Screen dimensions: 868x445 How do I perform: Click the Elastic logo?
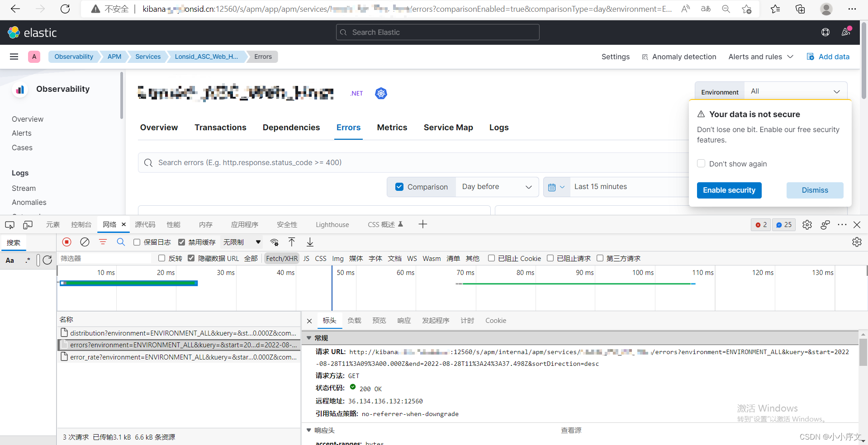tap(32, 33)
